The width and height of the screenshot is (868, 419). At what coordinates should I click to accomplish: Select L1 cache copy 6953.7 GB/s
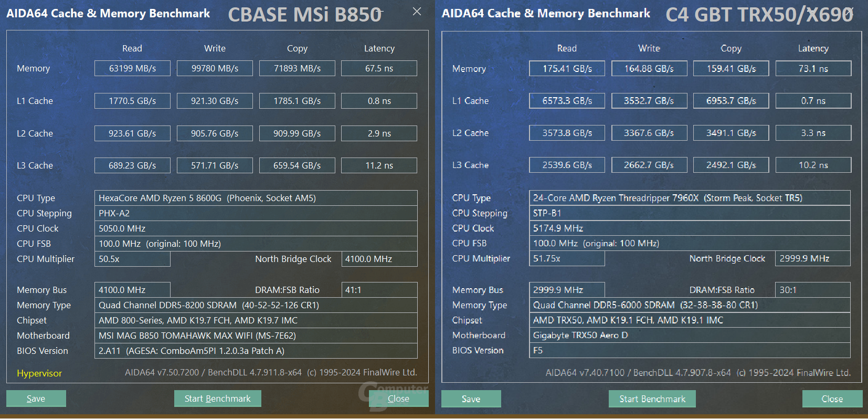click(731, 101)
